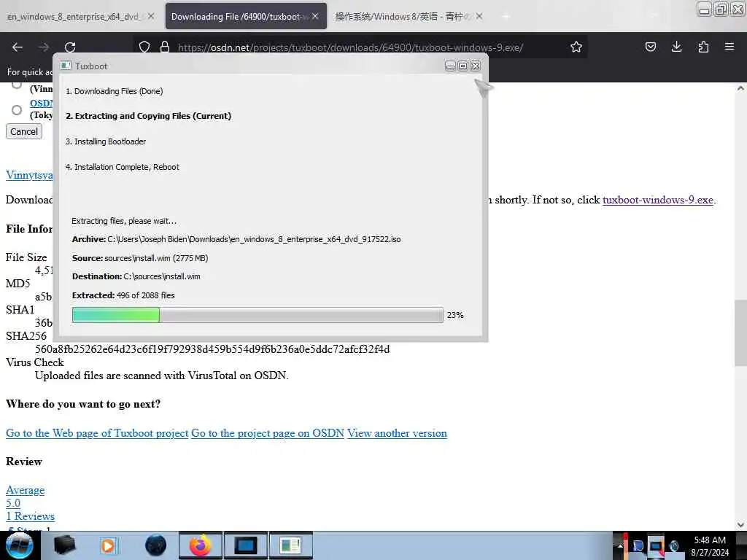Select the Vinnytsya mirror radio button
The image size is (747, 560).
tap(17, 85)
